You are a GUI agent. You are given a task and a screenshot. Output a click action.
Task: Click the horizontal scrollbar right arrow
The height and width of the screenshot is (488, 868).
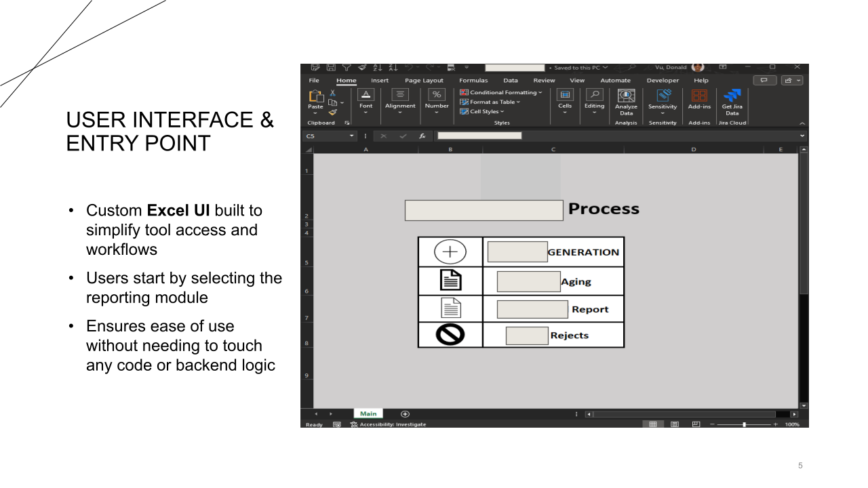point(795,413)
